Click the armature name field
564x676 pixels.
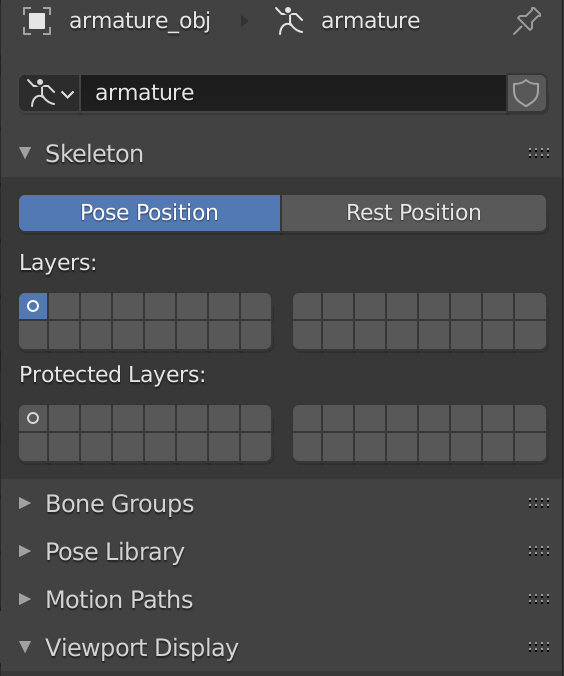click(293, 93)
